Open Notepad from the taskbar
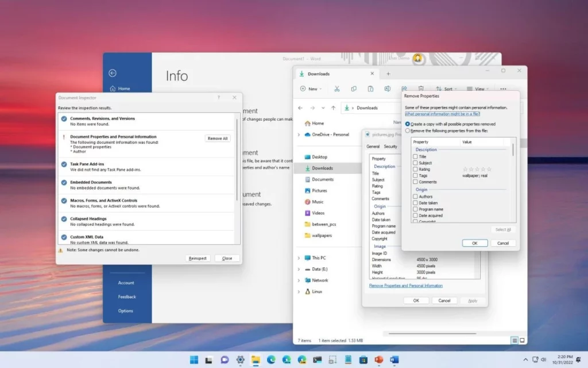The height and width of the screenshot is (368, 588). [x=348, y=360]
